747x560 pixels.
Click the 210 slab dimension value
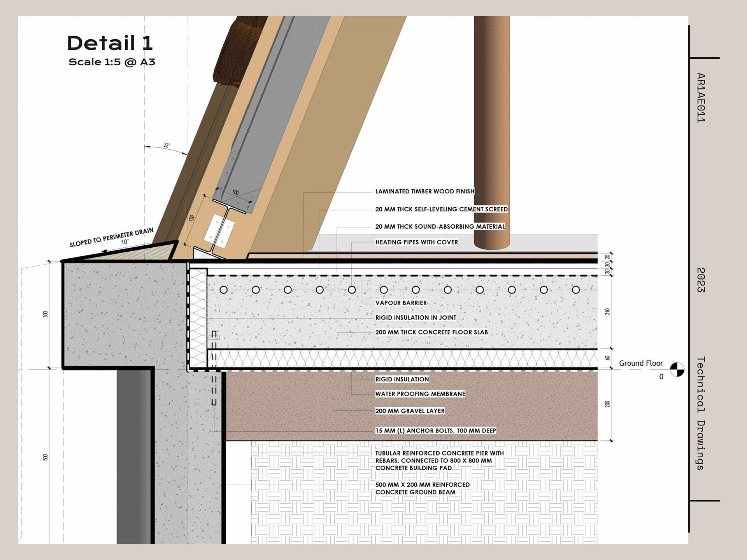point(607,311)
